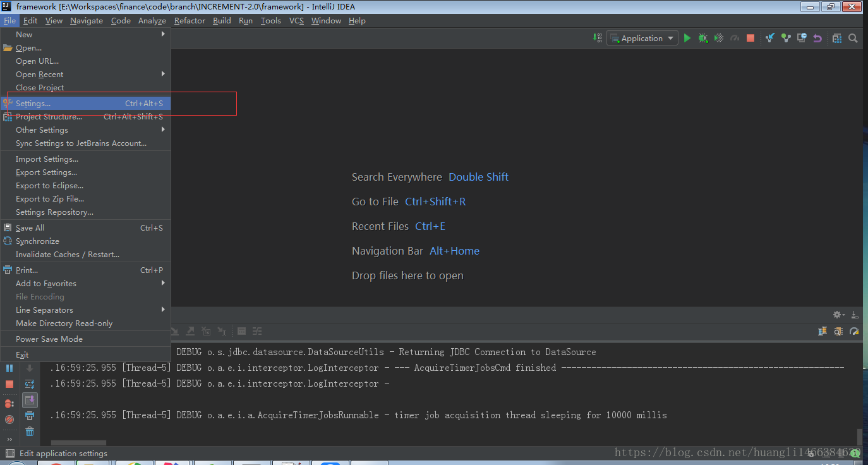Open the Application run configuration dropdown
This screenshot has width=868, height=465.
pyautogui.click(x=642, y=38)
